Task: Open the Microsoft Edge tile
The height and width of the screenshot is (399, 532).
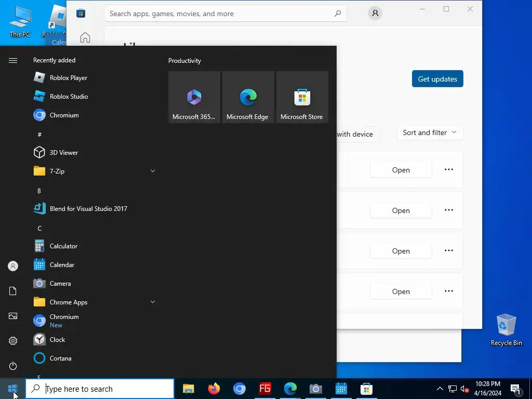Action: (248, 97)
